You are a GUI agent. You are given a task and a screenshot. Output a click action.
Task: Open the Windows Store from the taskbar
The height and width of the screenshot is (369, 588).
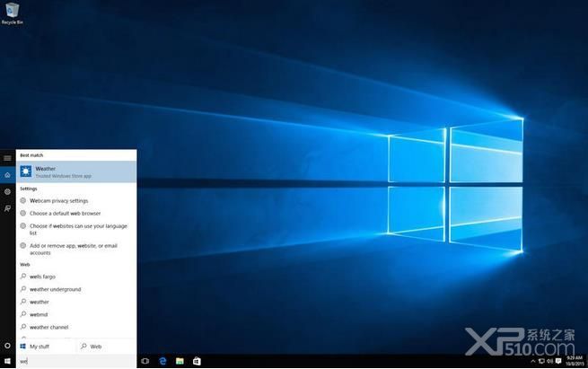pos(197,361)
